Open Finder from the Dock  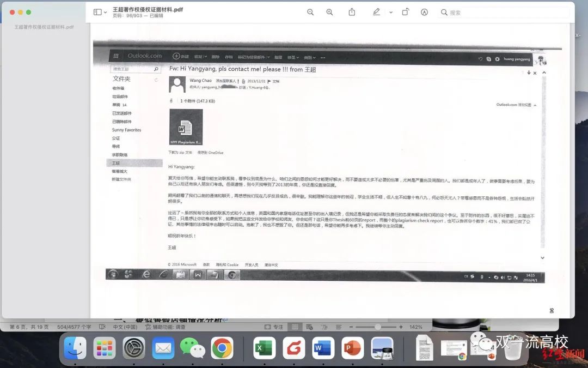pyautogui.click(x=75, y=348)
